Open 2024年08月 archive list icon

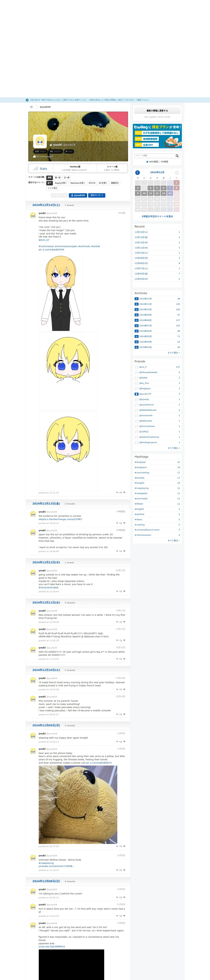point(136,320)
